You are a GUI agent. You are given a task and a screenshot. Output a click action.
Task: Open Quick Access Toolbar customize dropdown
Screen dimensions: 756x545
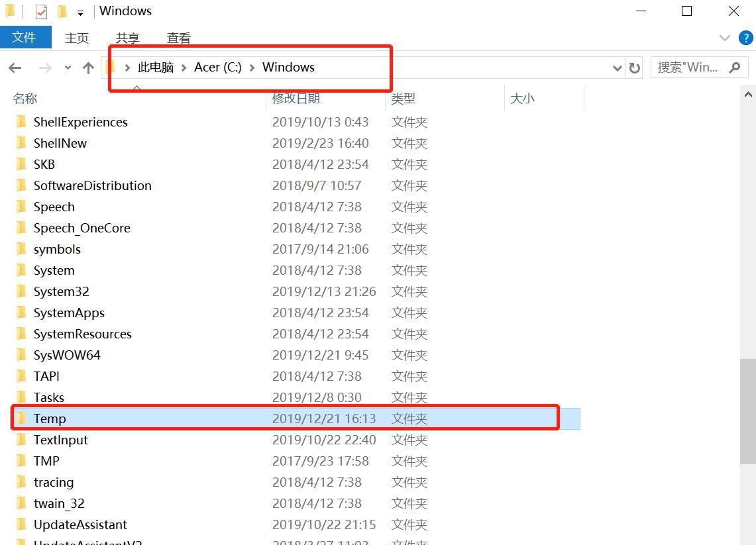pyautogui.click(x=81, y=13)
